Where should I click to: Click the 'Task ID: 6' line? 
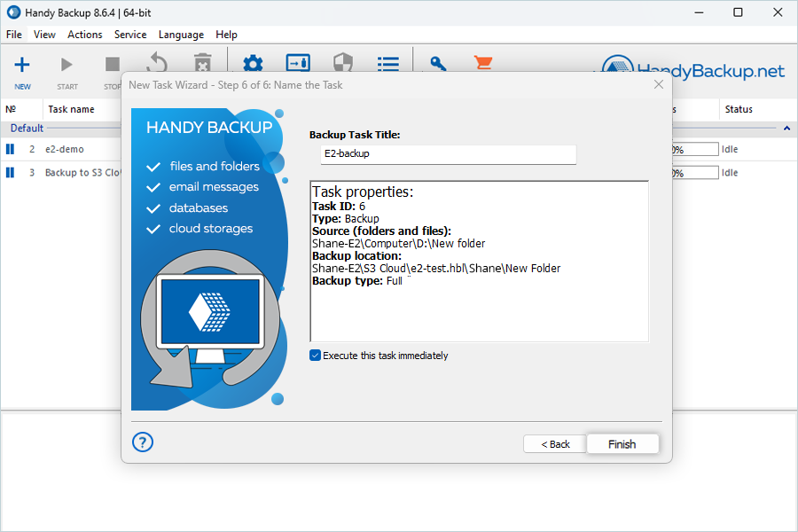coord(339,207)
